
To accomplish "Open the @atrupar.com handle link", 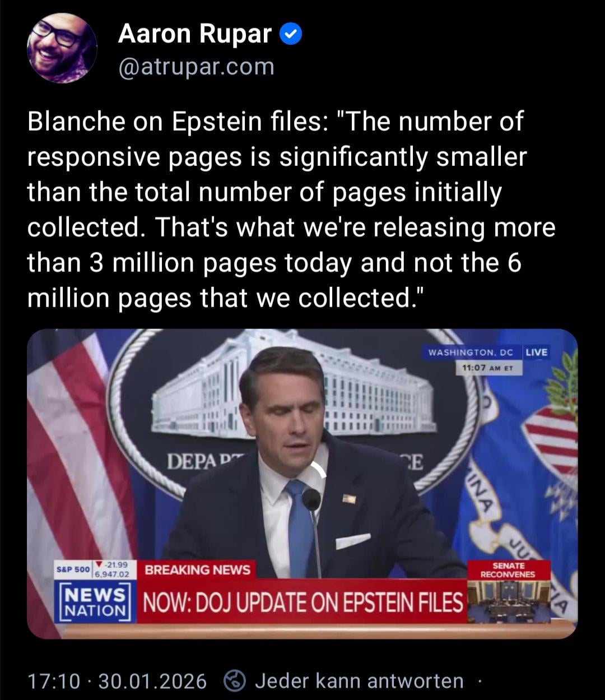I will click(196, 67).
